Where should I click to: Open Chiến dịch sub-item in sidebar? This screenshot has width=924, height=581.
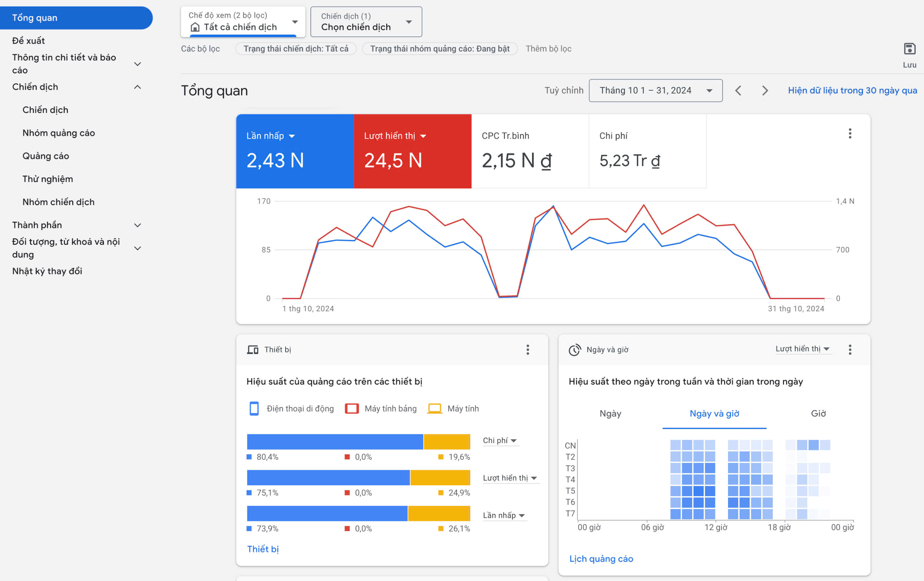coord(45,110)
